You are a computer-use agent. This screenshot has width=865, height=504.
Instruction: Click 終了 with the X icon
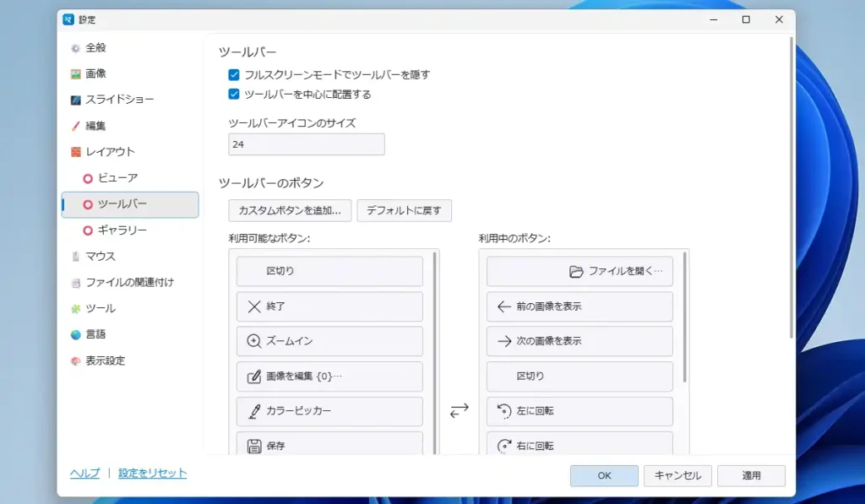pos(329,306)
